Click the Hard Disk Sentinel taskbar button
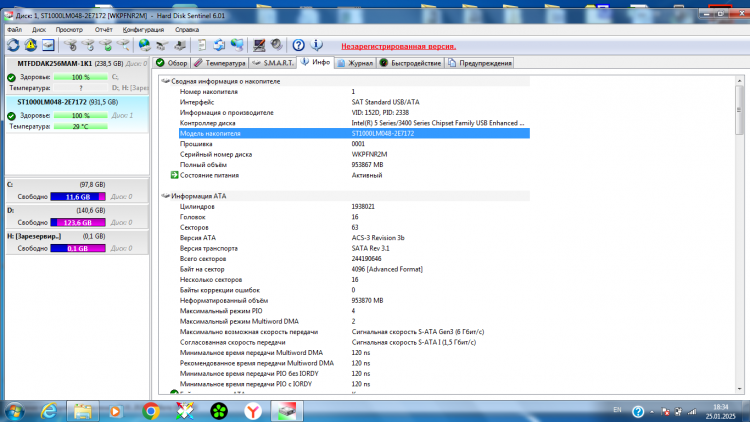The height and width of the screenshot is (422, 750). (287, 411)
